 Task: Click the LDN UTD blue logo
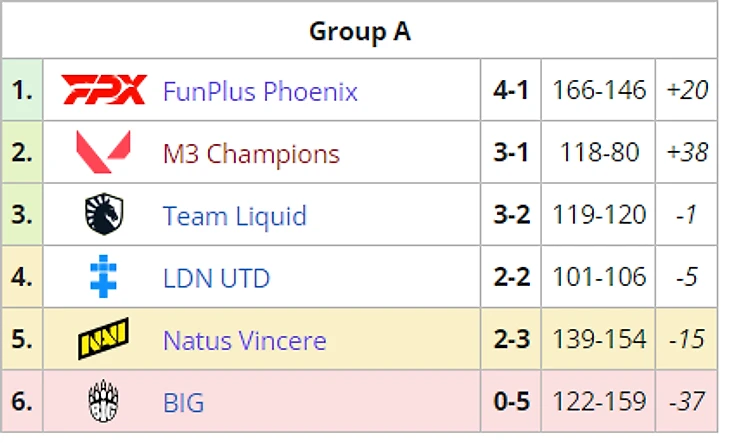point(103,277)
